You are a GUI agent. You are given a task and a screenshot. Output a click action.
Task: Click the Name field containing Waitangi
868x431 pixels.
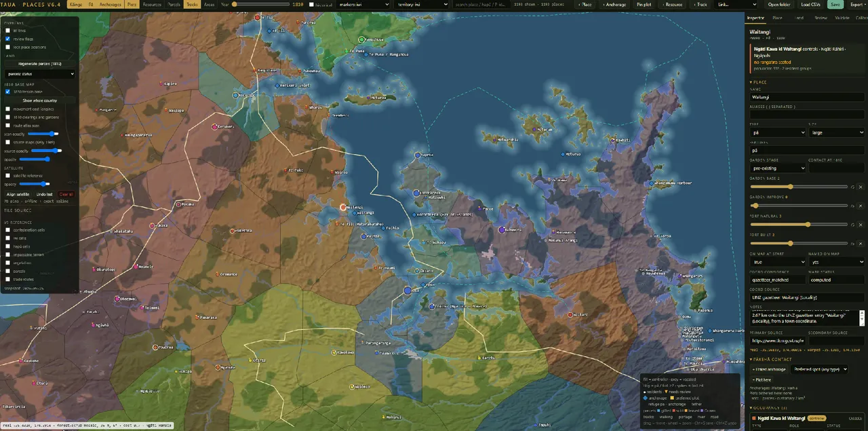pyautogui.click(x=807, y=97)
